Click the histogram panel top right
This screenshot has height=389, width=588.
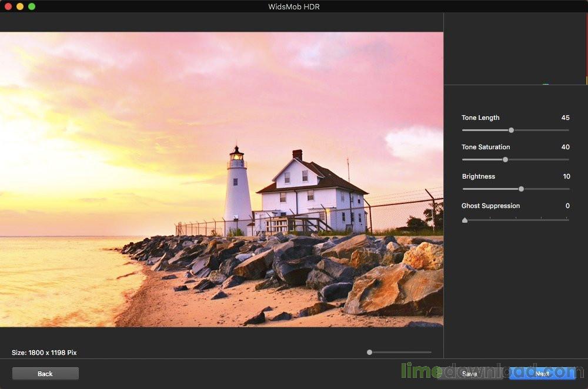pos(514,50)
